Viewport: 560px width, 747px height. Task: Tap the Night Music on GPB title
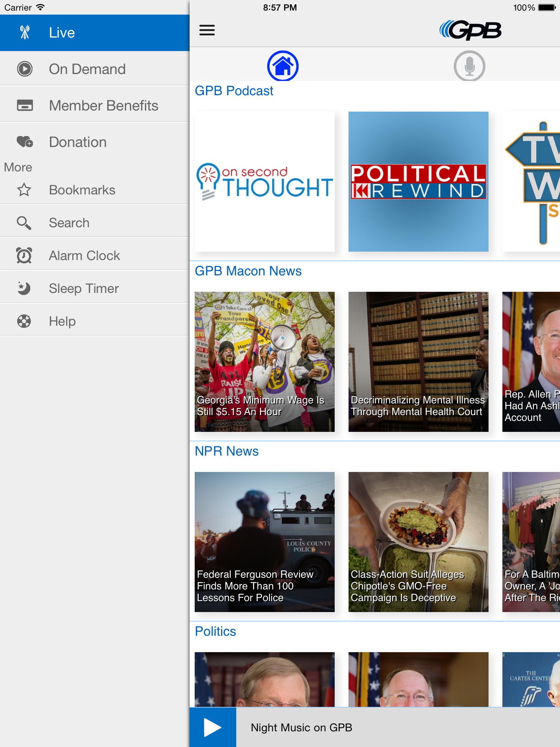(302, 728)
